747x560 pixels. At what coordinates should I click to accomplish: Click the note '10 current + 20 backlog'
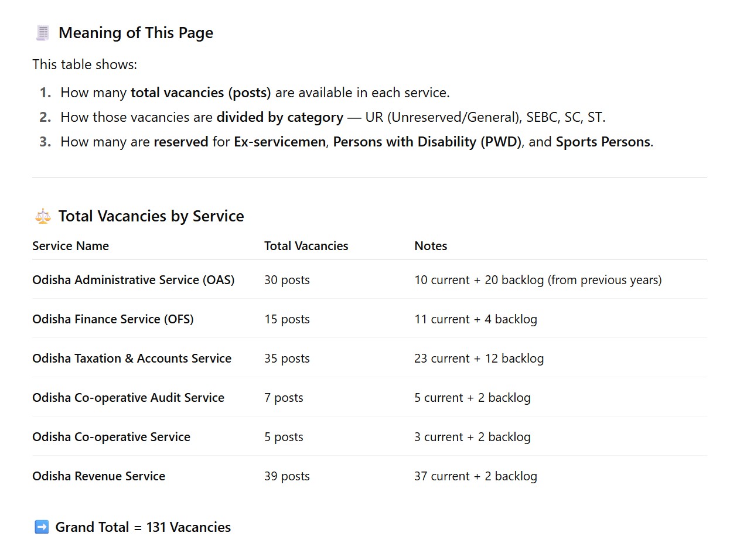point(537,280)
